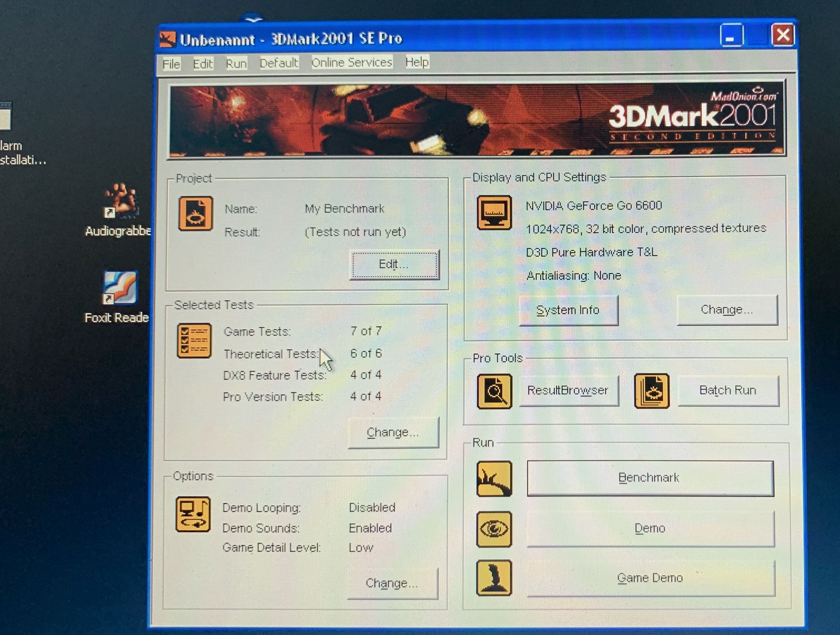Click the Batch Run stacked-documents icon
The height and width of the screenshot is (635, 840).
(652, 391)
